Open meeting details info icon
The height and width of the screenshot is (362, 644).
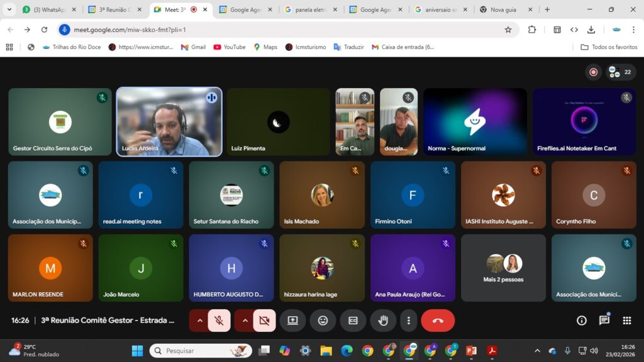tap(582, 321)
